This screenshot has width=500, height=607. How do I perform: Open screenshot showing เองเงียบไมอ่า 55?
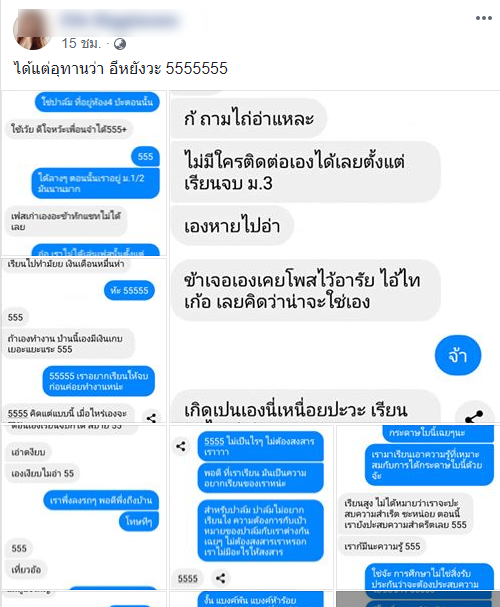pos(84,507)
